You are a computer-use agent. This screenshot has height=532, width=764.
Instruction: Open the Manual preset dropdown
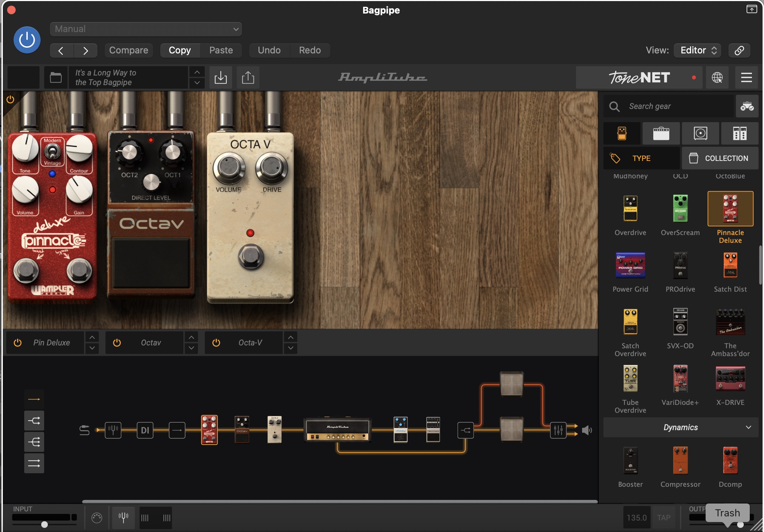(x=146, y=29)
